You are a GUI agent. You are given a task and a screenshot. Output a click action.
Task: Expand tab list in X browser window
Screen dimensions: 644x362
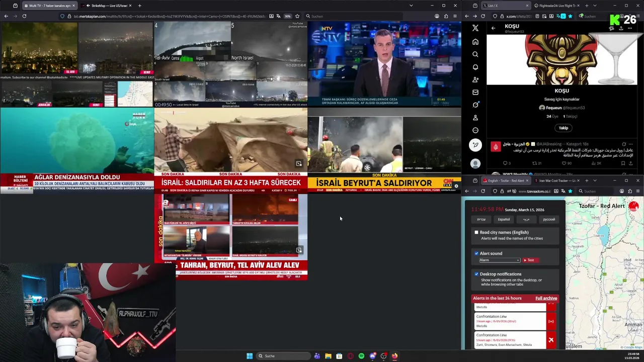[595, 6]
